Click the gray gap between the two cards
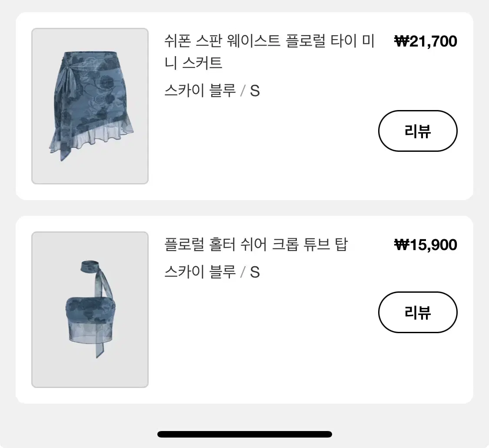Viewport: 489px width, 448px height. click(244, 208)
